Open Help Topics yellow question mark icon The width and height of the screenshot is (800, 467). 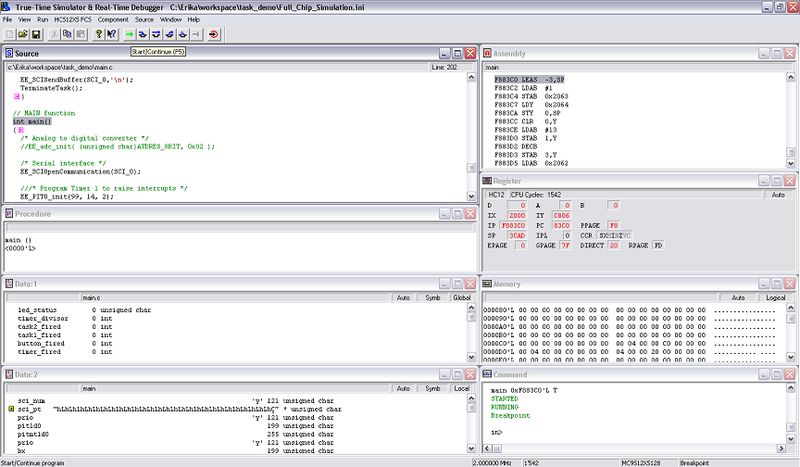[98, 34]
